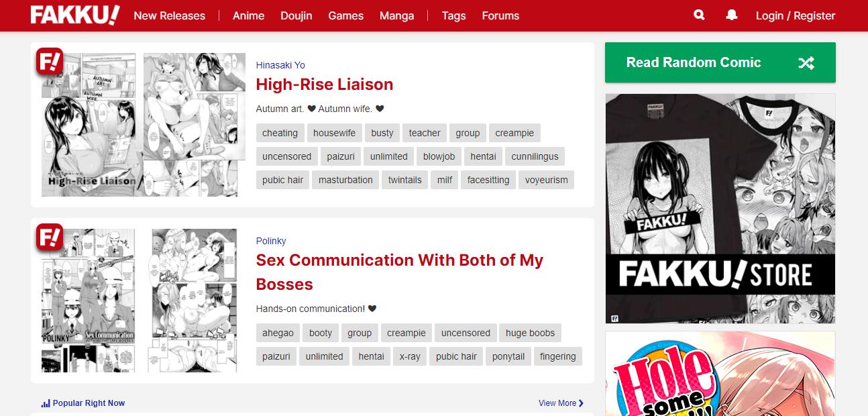The width and height of the screenshot is (868, 416).
Task: Open the Polinky comic cover thumbnail
Action: 89,301
